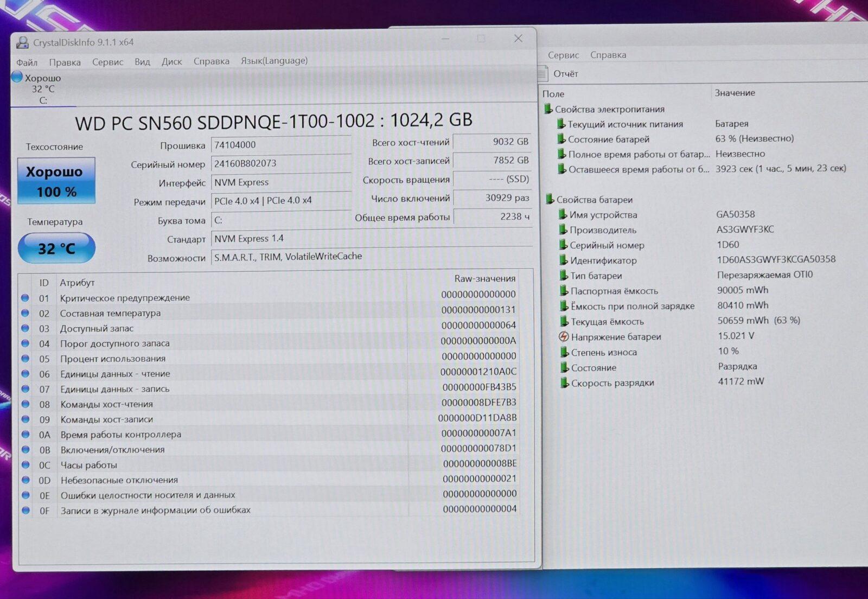Click the status dot of Часы работы row
This screenshot has height=599, width=868.
(25, 464)
